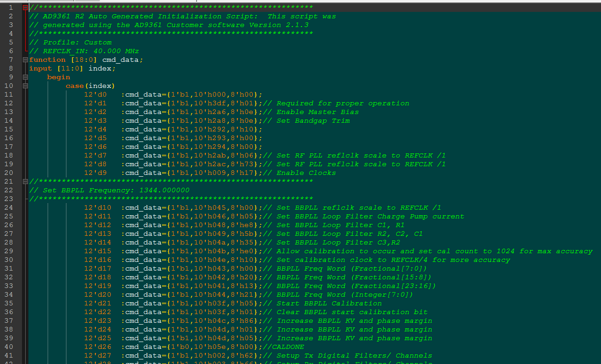The width and height of the screenshot is (601, 364).
Task: Click comment 'Setup Tx Digital Filters/ Channels'
Action: [355, 356]
